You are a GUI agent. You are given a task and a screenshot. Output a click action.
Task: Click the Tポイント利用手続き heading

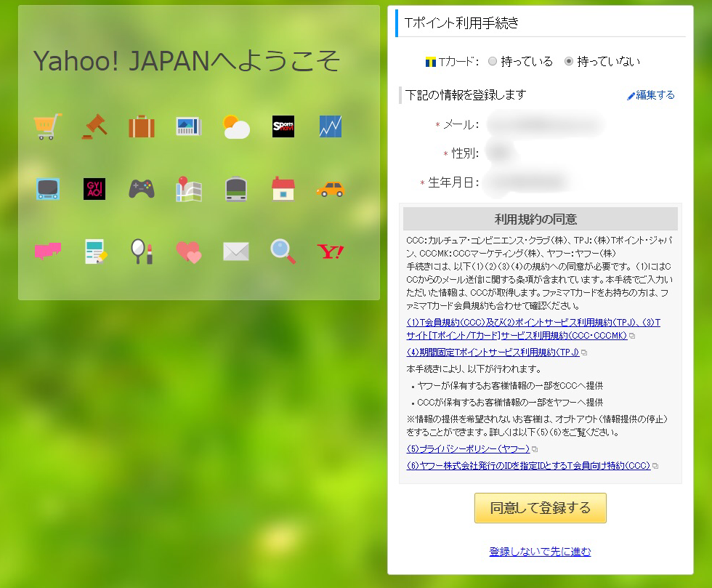[461, 23]
